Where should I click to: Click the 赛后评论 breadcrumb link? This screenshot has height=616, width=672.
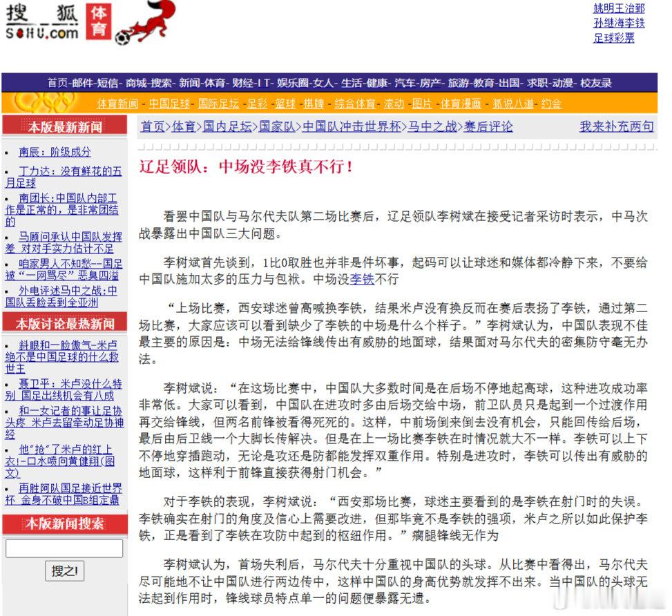pyautogui.click(x=488, y=126)
